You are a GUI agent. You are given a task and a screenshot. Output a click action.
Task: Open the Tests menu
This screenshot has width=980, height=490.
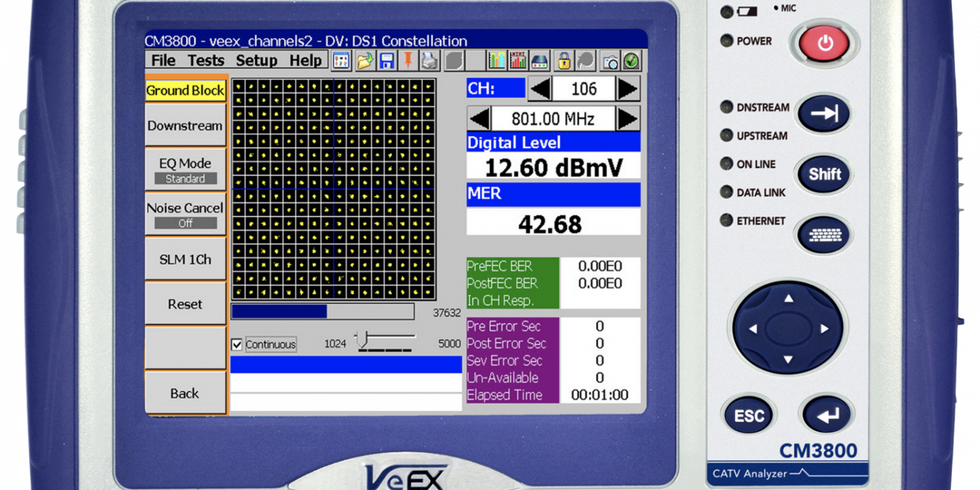[206, 61]
